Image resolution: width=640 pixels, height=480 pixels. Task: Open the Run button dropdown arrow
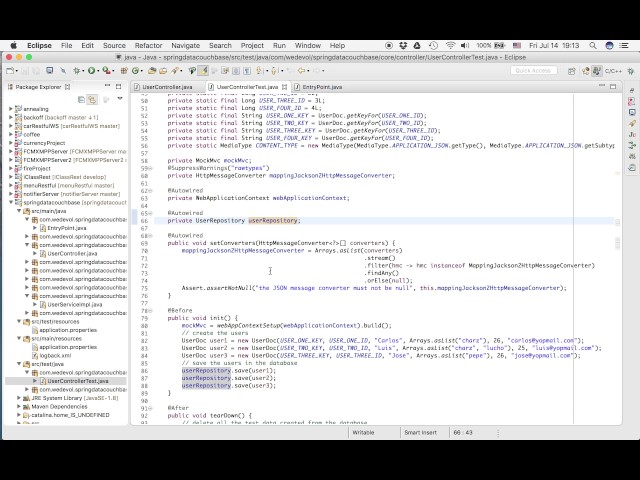click(x=98, y=71)
